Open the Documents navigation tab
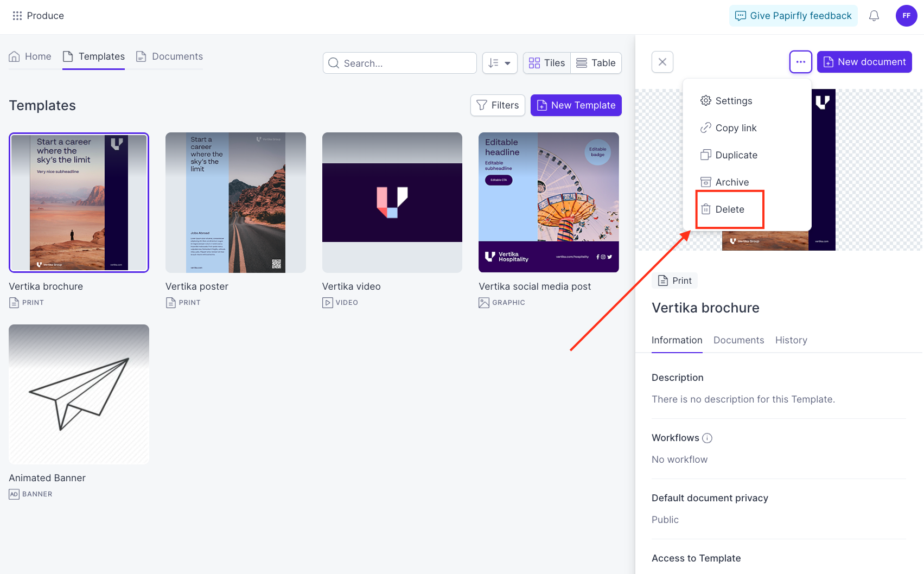Image resolution: width=924 pixels, height=574 pixels. (x=169, y=56)
